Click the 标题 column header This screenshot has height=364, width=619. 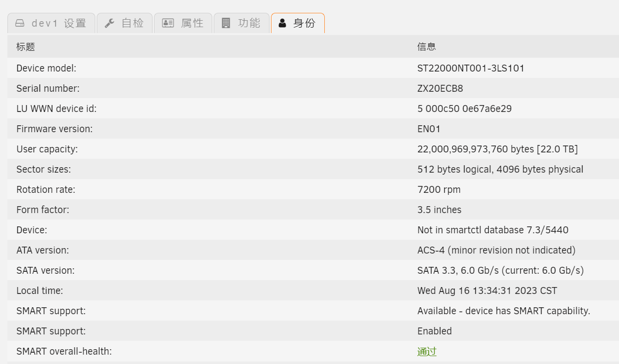pyautogui.click(x=26, y=47)
